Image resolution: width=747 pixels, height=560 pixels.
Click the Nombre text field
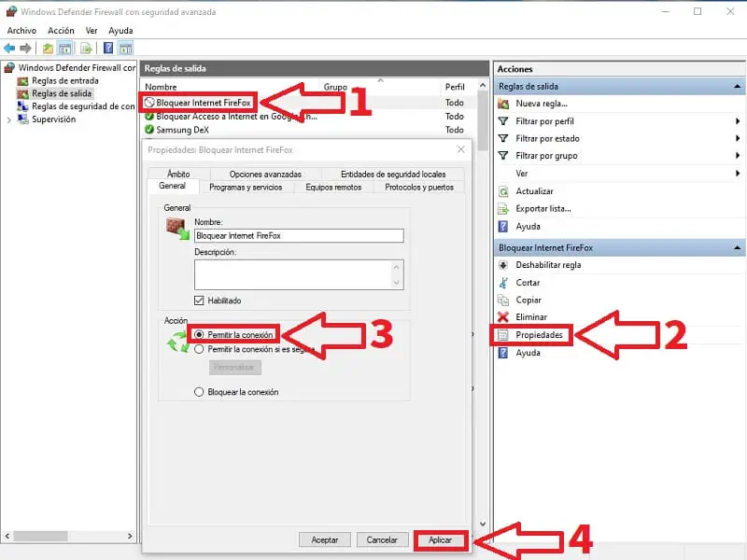coord(299,236)
